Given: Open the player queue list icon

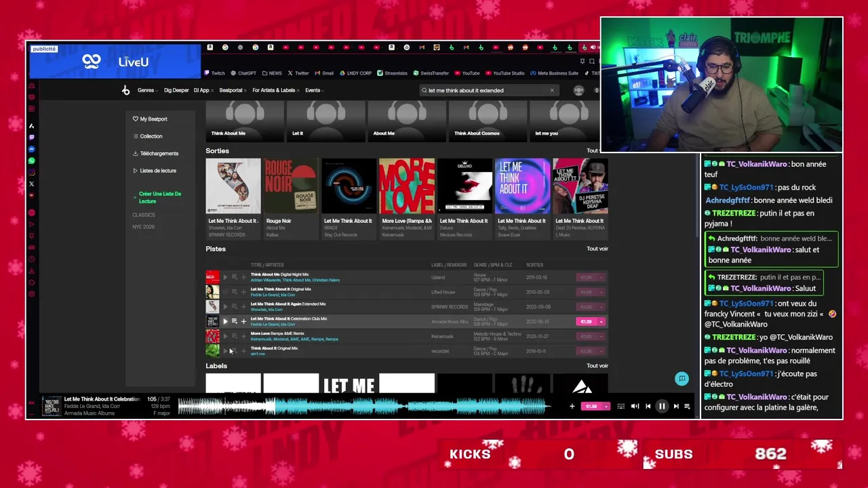Looking at the screenshot, I should click(687, 406).
